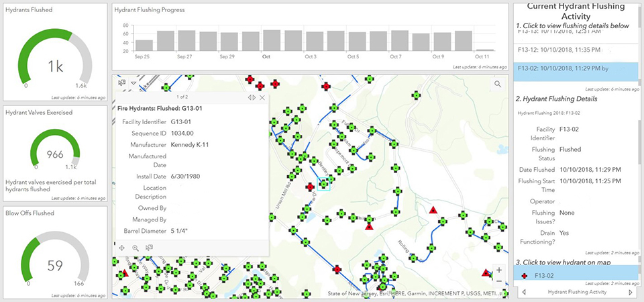Show previous feature in popup
This screenshot has height=302, width=644.
click(250, 97)
